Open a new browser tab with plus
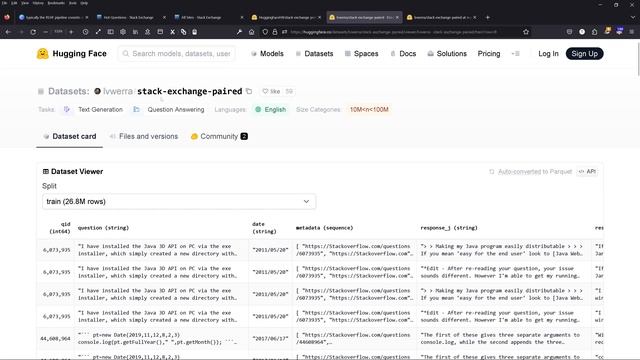Screen dimensions: 640x360 tap(487, 18)
